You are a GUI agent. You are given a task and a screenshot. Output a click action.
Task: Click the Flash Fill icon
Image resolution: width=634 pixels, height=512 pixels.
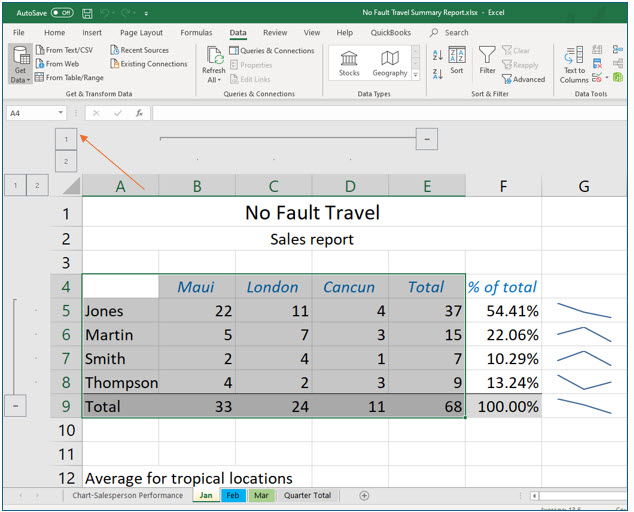597,50
